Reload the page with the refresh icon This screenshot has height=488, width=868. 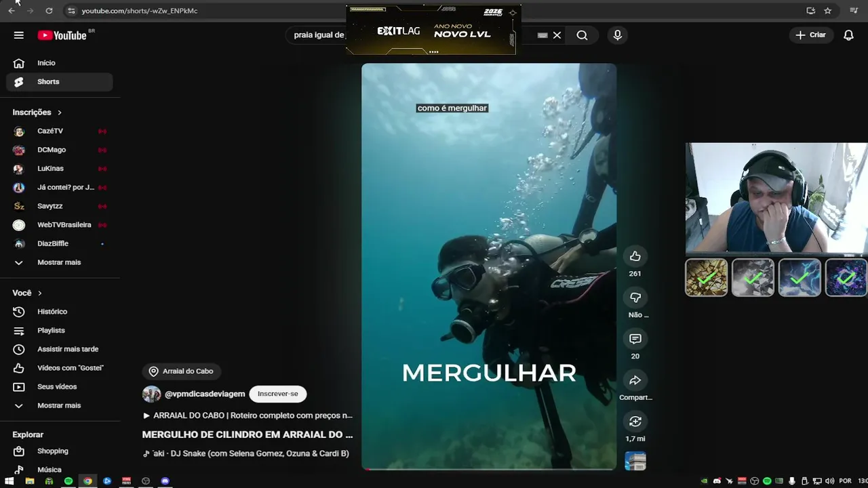49,11
